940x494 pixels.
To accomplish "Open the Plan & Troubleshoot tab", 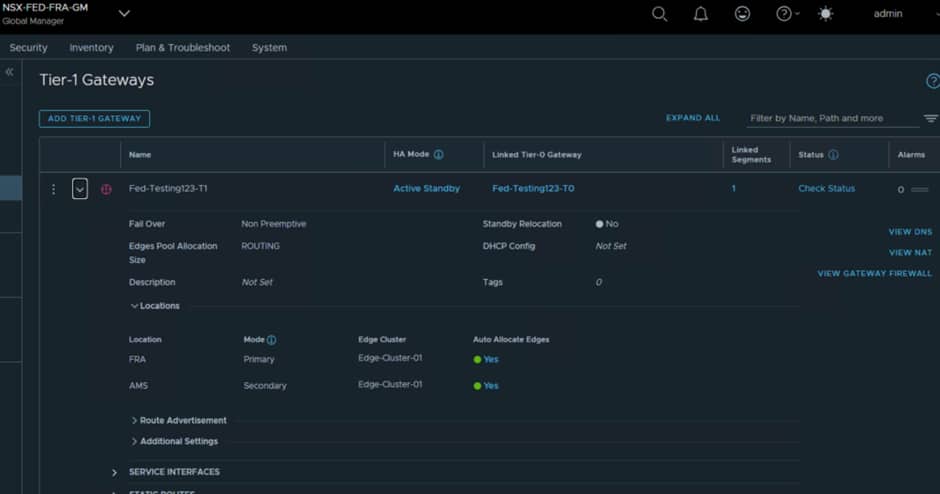I will 182,47.
